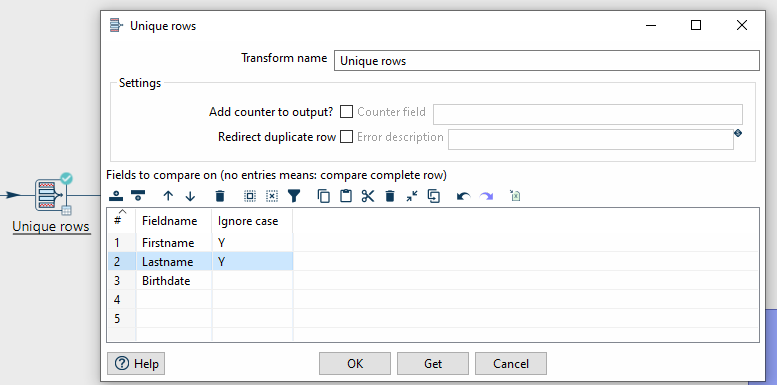
Task: Minimize the Unique rows dialog
Action: [651, 25]
